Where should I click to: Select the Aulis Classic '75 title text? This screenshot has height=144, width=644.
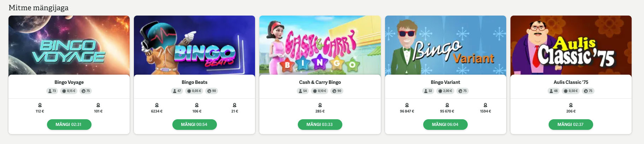click(x=571, y=82)
